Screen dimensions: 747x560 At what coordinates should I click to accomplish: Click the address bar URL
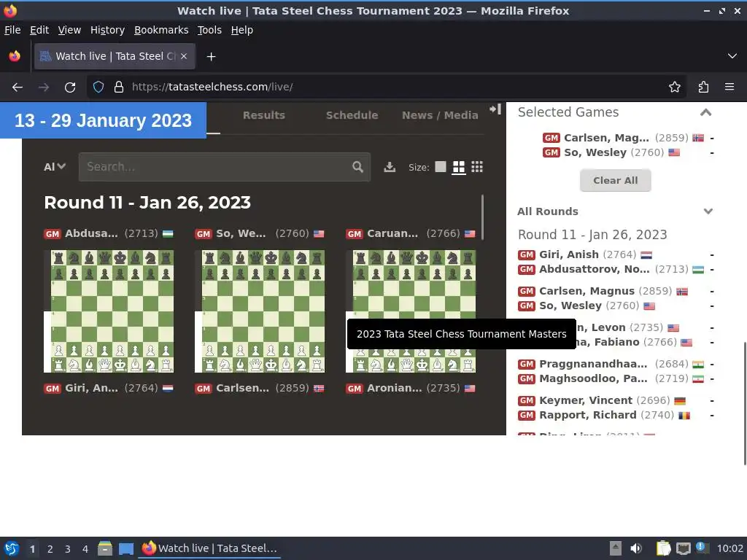(x=212, y=87)
